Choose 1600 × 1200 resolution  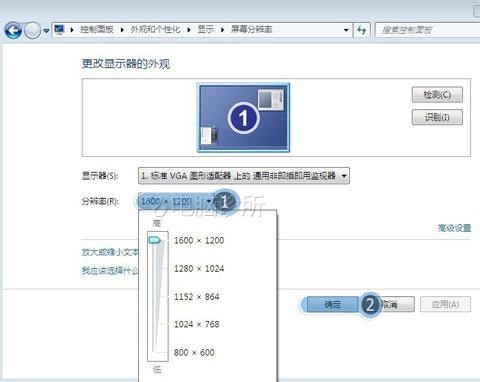coord(199,240)
